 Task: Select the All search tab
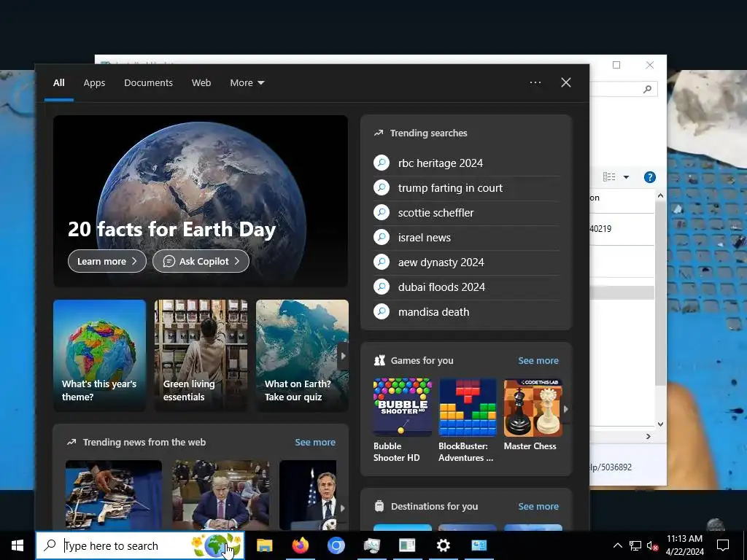(59, 83)
